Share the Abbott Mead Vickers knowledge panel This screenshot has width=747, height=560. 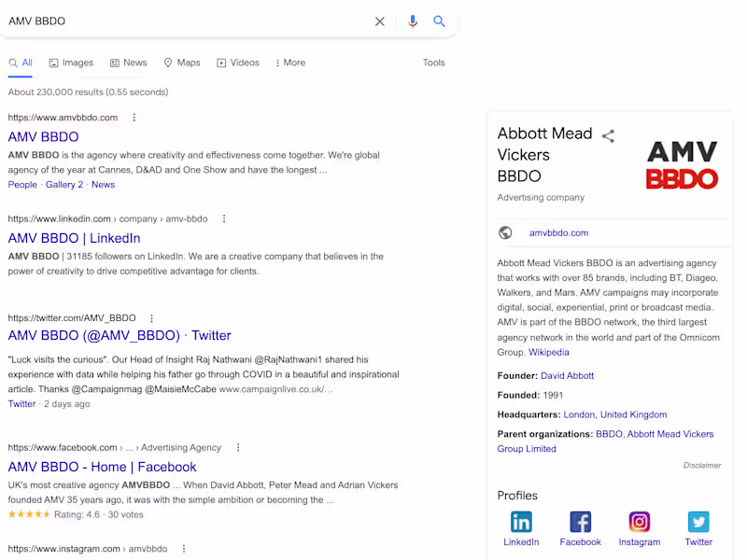(x=608, y=135)
